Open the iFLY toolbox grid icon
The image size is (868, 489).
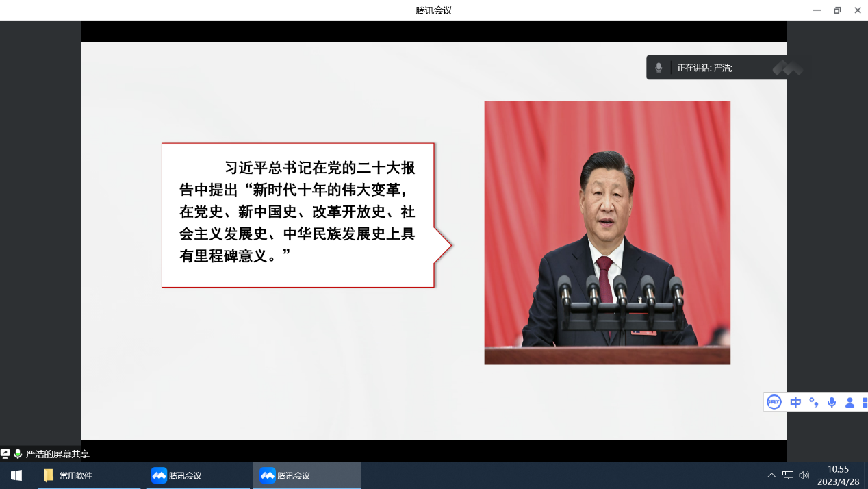(x=865, y=402)
